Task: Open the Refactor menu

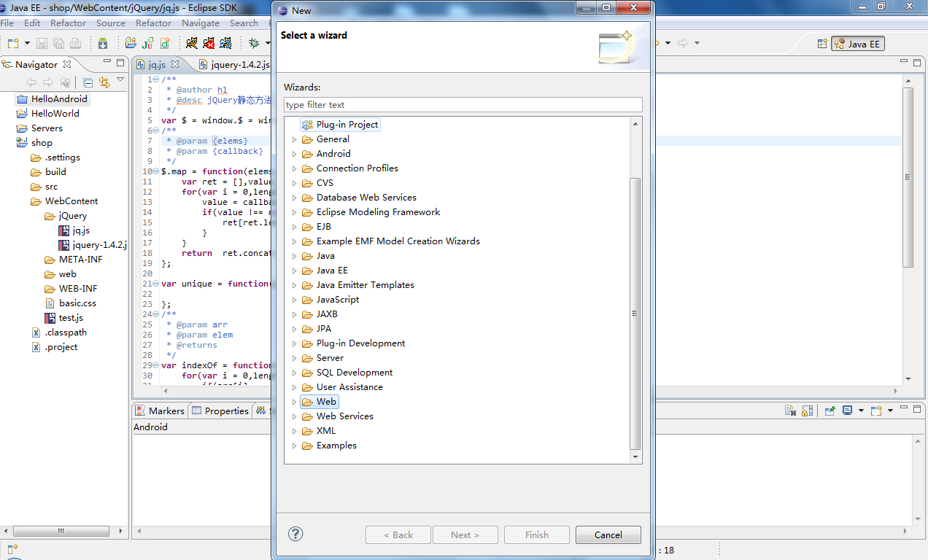Action: coord(69,23)
